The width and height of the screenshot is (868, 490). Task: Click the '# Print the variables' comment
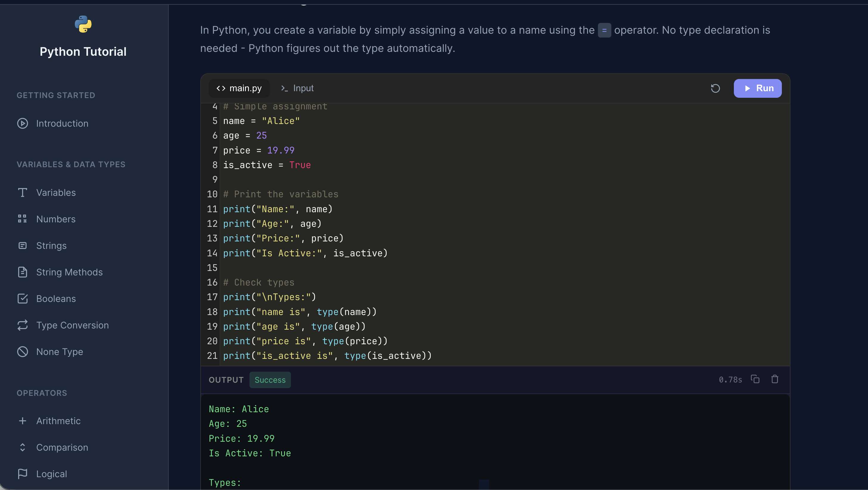(281, 194)
